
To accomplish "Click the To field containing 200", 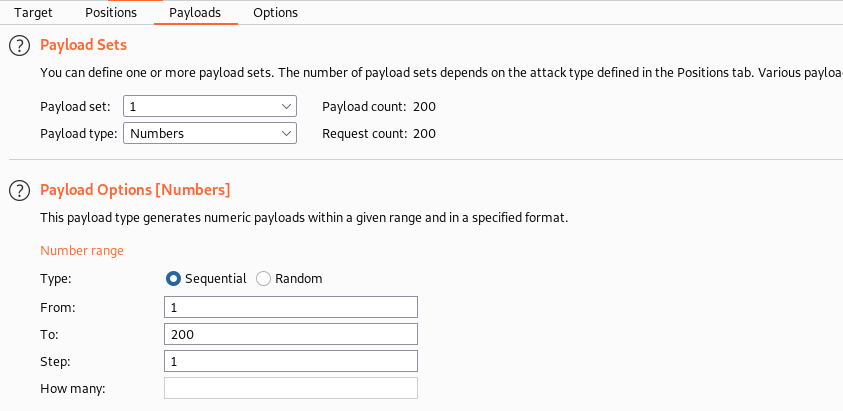I will click(x=290, y=334).
